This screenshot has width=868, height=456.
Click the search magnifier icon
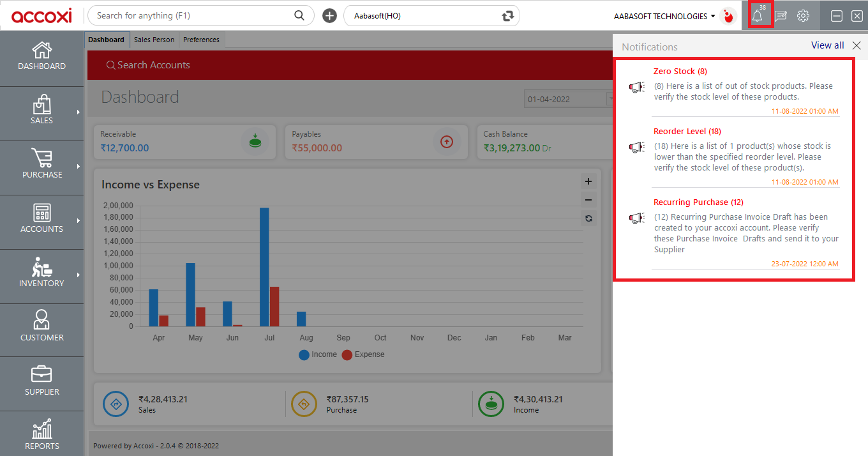tap(299, 15)
